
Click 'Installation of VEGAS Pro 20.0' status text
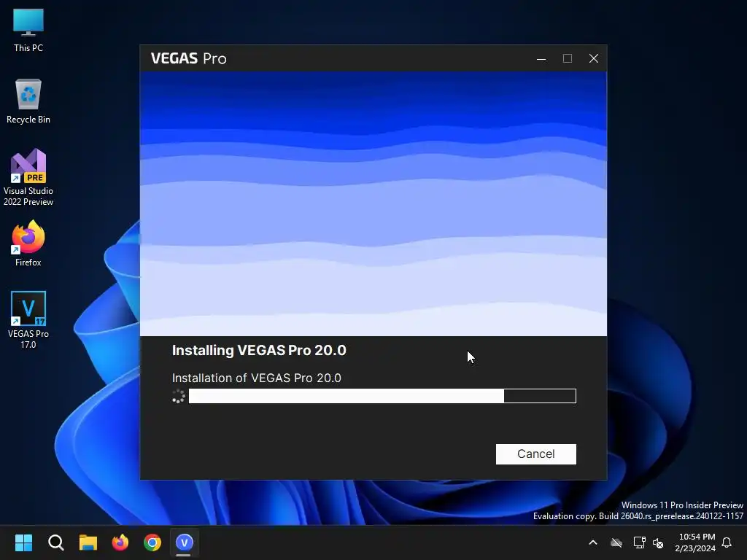256,378
